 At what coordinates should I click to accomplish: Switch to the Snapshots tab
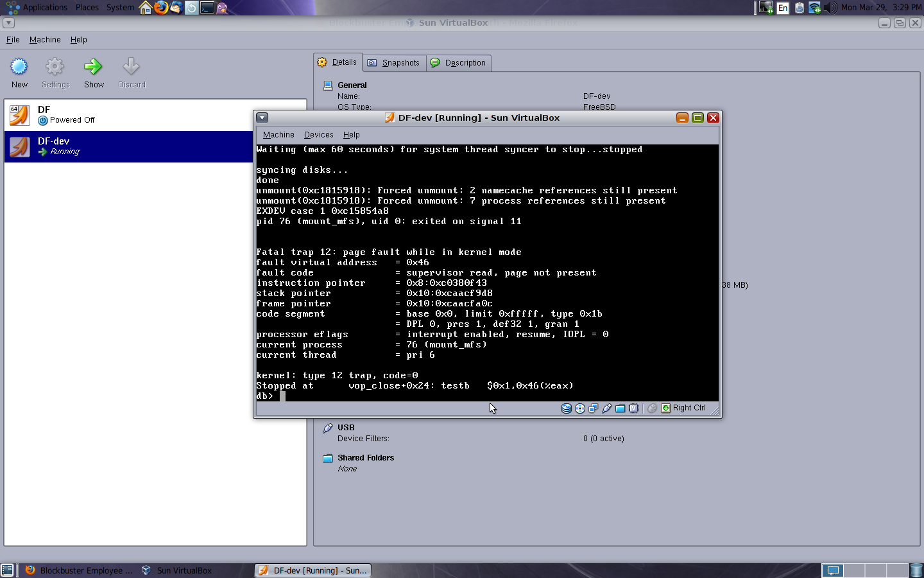pos(395,63)
